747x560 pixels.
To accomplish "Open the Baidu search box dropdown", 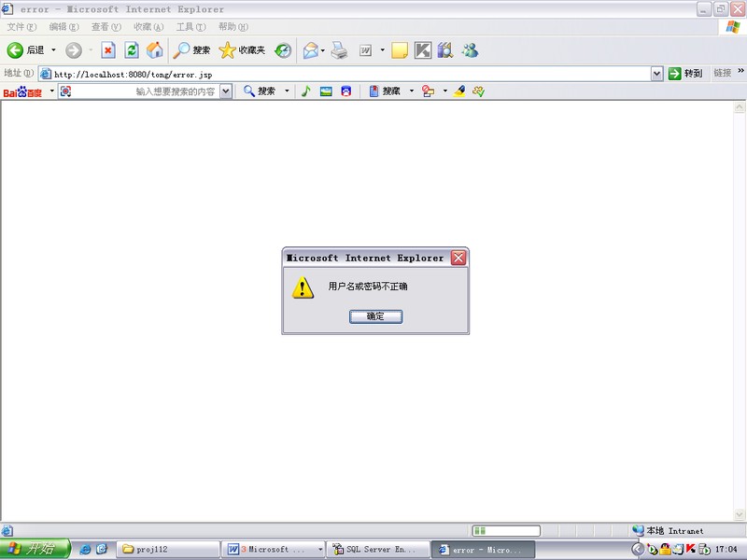I will [x=226, y=91].
